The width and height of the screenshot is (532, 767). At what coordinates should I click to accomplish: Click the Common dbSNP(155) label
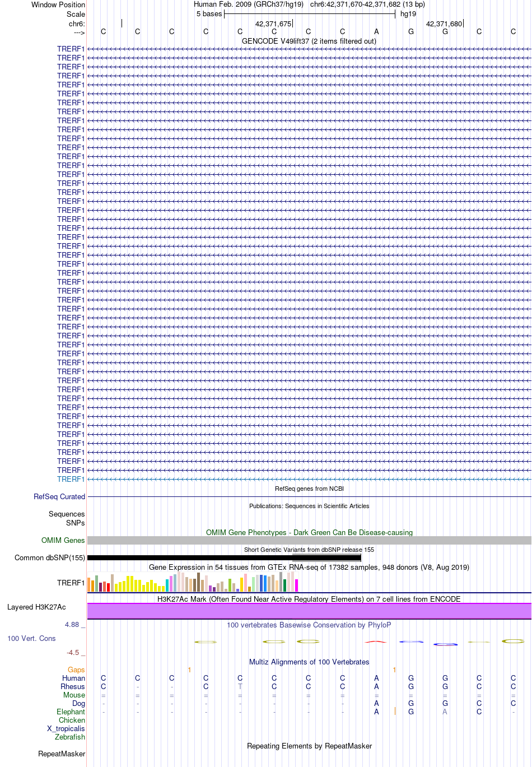pos(50,557)
